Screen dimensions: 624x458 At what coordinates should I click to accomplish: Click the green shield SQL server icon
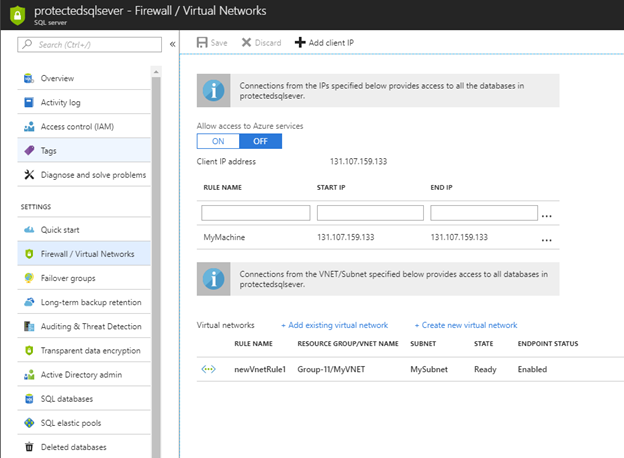click(x=18, y=15)
